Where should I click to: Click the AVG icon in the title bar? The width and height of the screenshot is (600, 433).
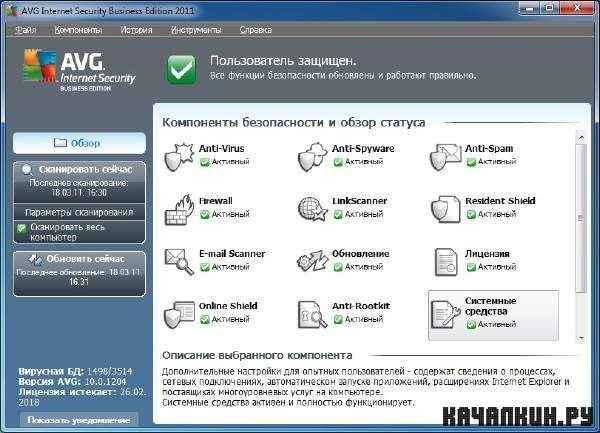[x=11, y=10]
